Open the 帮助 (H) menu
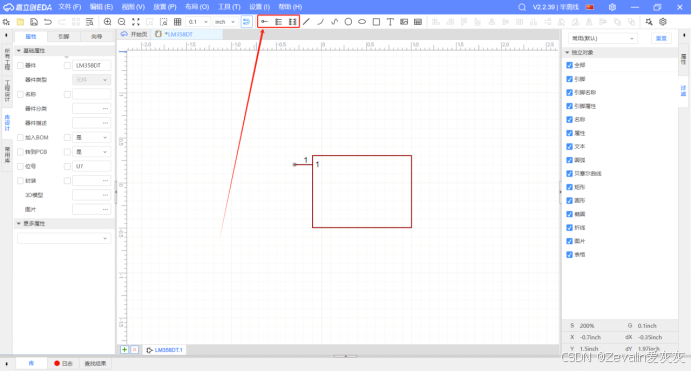 click(290, 7)
